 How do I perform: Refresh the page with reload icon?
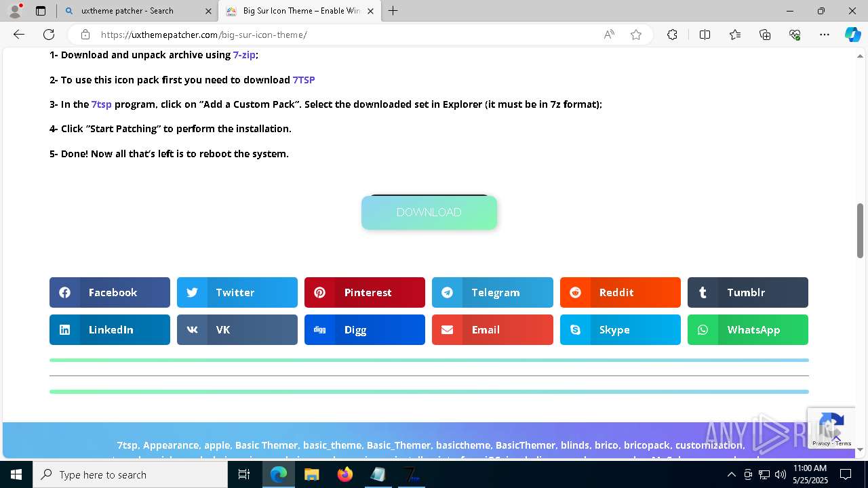(49, 35)
